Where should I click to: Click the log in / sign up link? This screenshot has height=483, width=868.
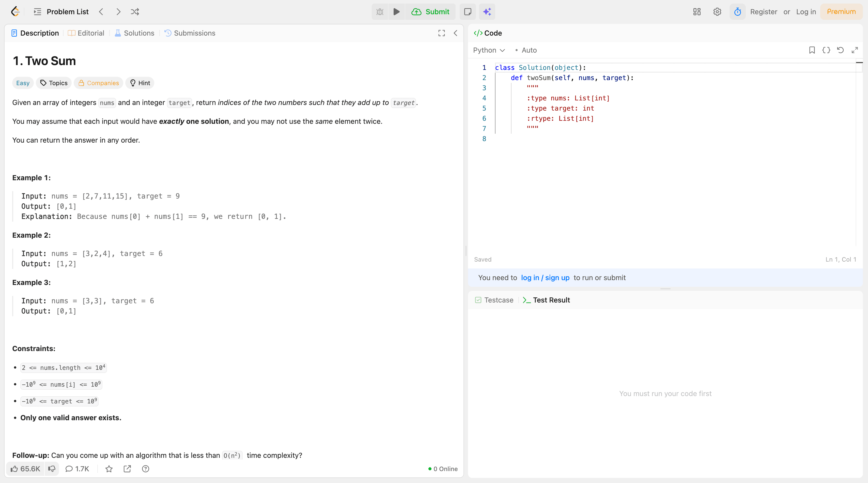tap(545, 278)
